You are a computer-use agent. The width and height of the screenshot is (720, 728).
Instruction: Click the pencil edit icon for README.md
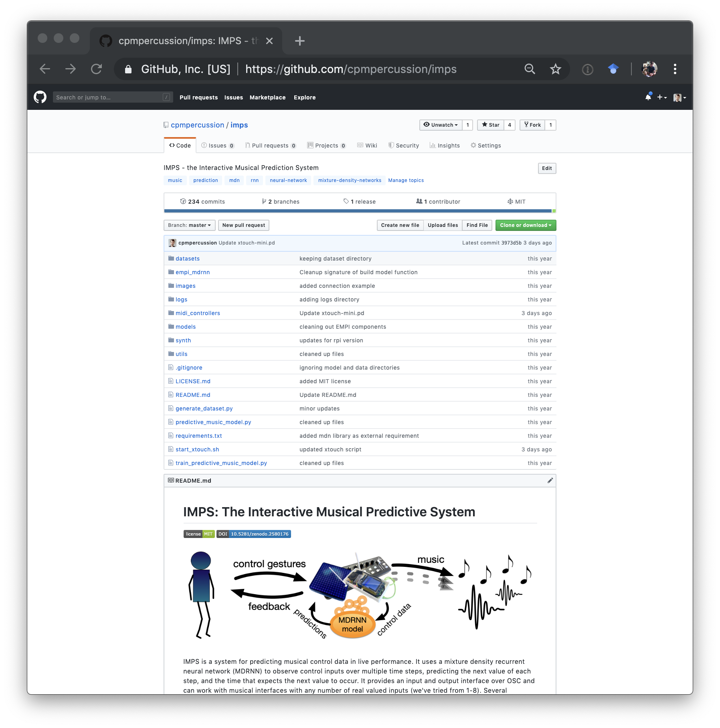tap(550, 480)
